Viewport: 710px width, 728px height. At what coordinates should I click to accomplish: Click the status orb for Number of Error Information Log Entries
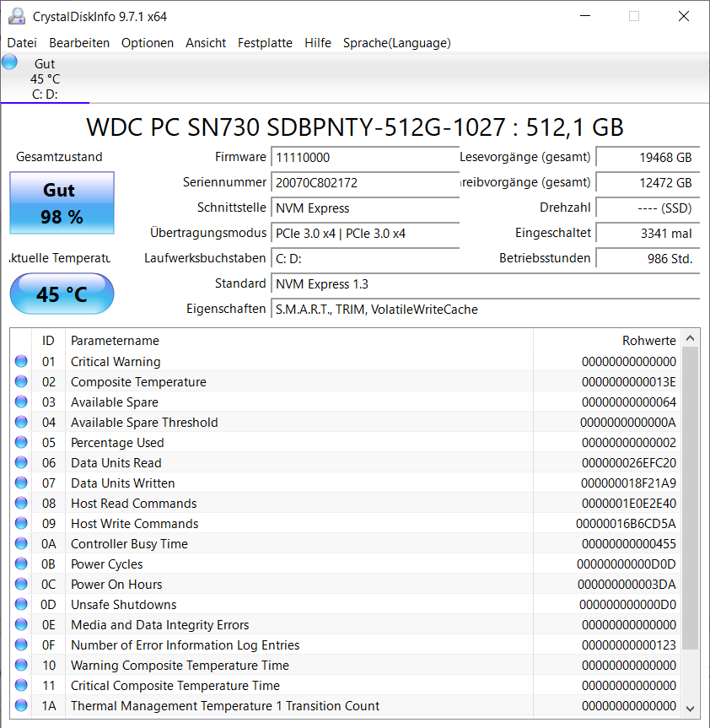(21, 644)
